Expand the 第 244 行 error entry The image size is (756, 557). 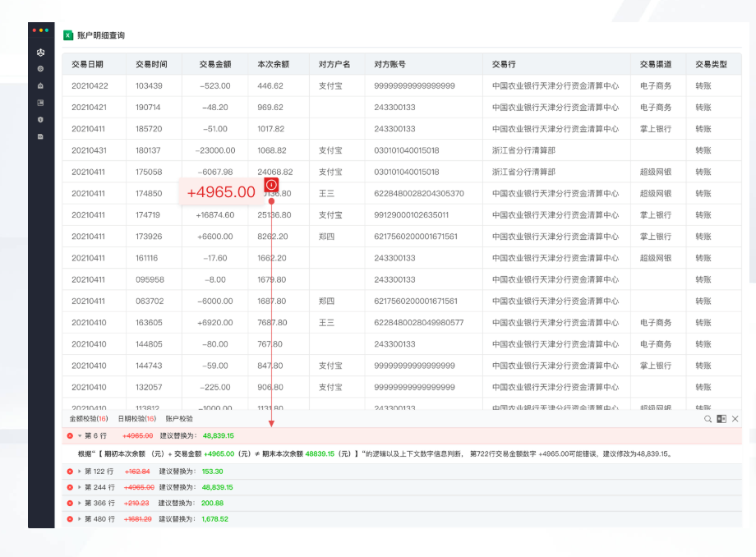click(80, 487)
